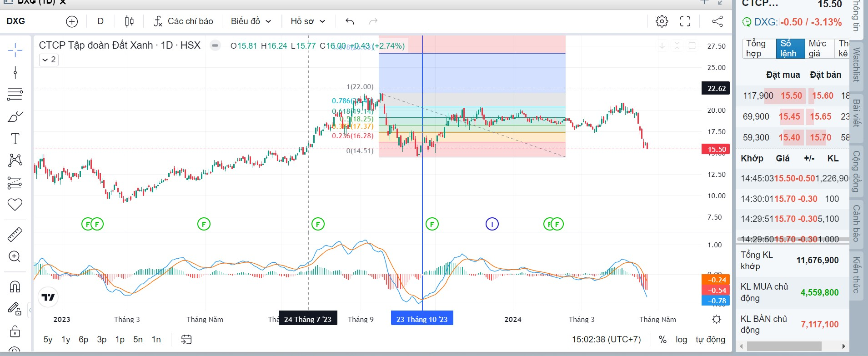Toggle lock all drawing tools
Image resolution: width=868 pixels, height=356 pixels.
[15, 331]
